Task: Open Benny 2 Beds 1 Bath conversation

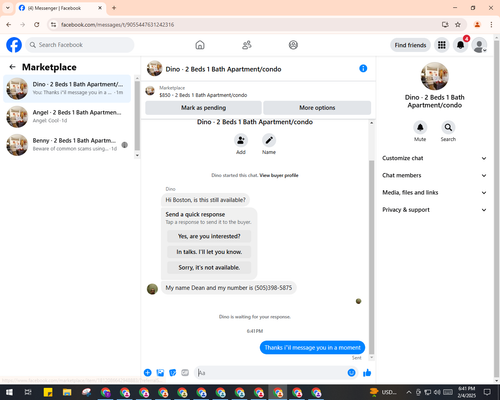Action: click(x=67, y=145)
